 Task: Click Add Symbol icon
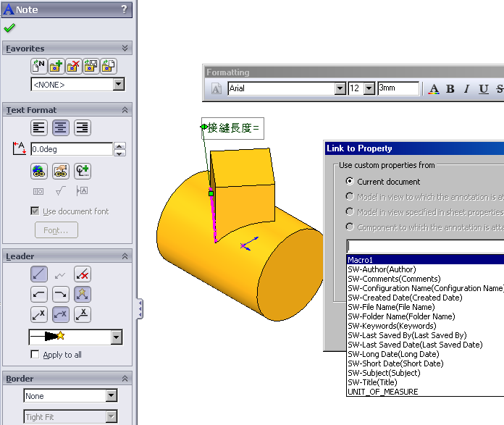[x=83, y=171]
